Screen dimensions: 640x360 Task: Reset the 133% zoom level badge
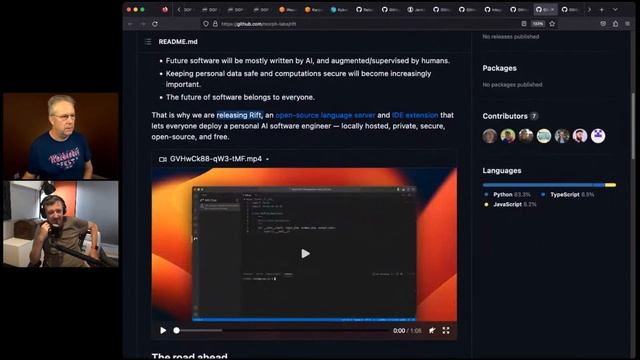(538, 24)
